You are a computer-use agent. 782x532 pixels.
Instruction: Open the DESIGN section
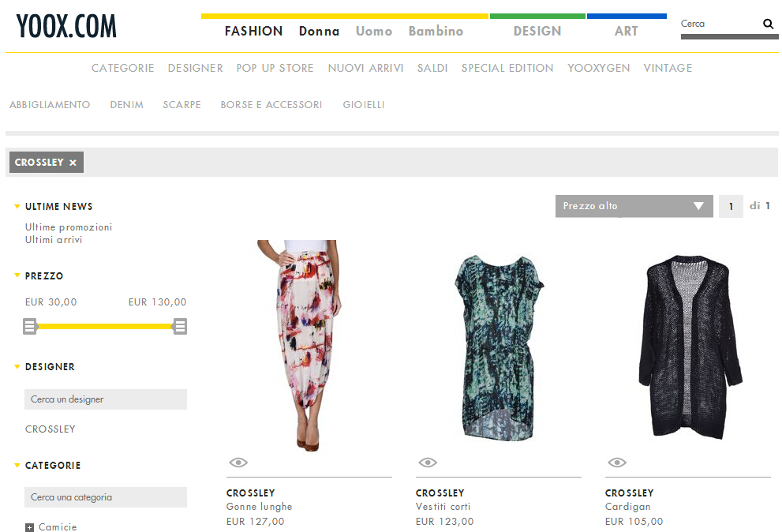pos(537,31)
